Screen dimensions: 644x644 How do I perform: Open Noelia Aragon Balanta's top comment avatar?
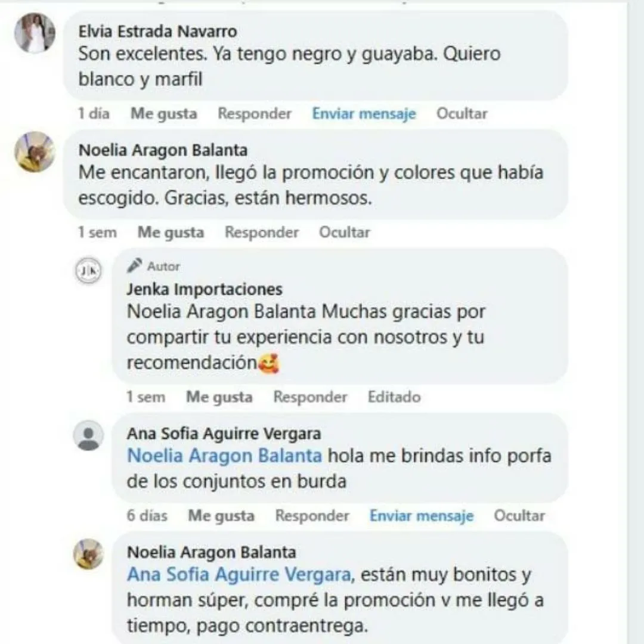(x=35, y=151)
